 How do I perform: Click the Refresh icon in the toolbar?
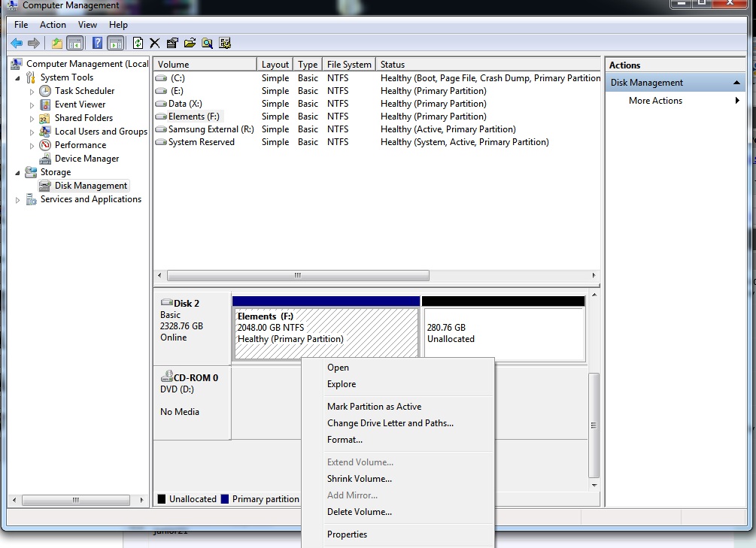tap(138, 44)
